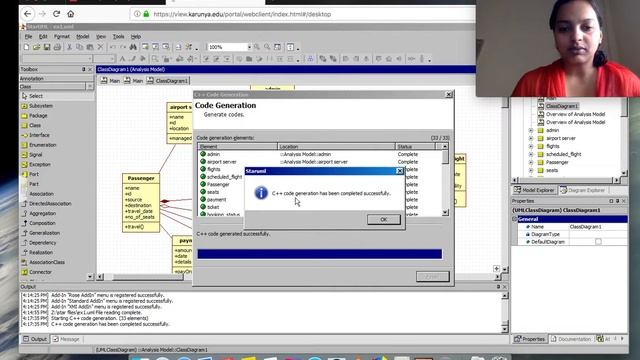Switch to the Diagram Explorer tab
This screenshot has height=360, width=640.
pos(582,190)
